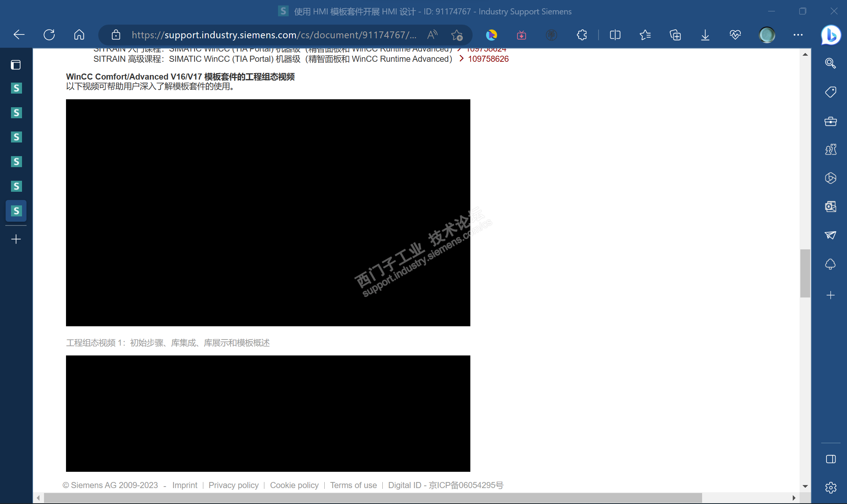
Task: Toggle the sidebar visibility button
Action: point(831,459)
